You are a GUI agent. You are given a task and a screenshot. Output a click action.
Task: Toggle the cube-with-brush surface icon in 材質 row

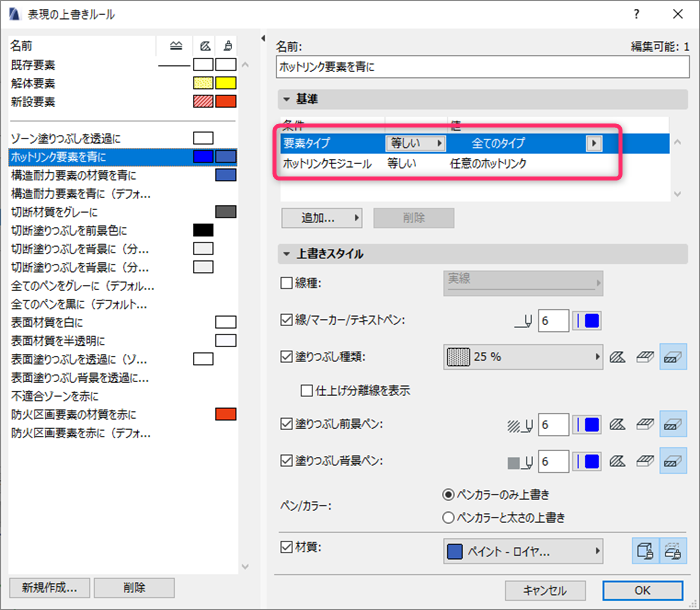[646, 551]
